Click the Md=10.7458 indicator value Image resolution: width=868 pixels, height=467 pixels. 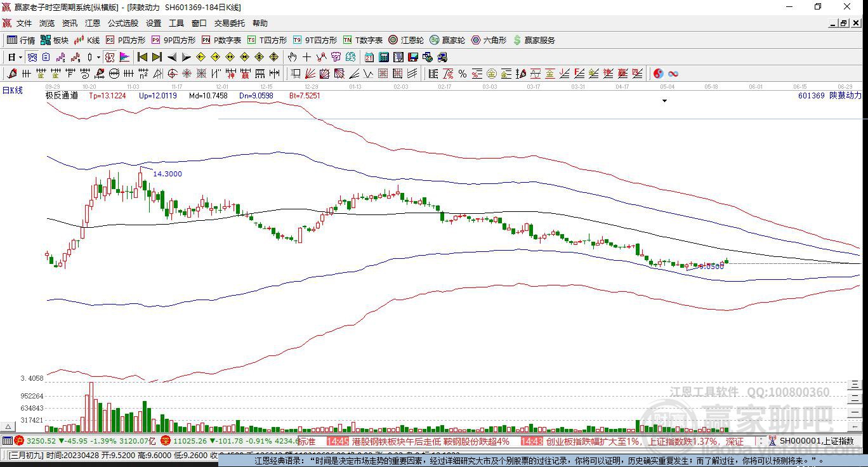pyautogui.click(x=208, y=95)
